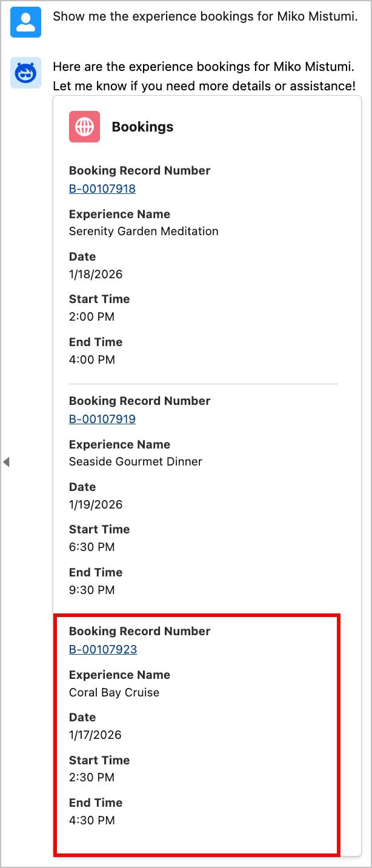Click the rounded globe icon above Booking Record Number
Screen dimensions: 372x868
pos(84,127)
